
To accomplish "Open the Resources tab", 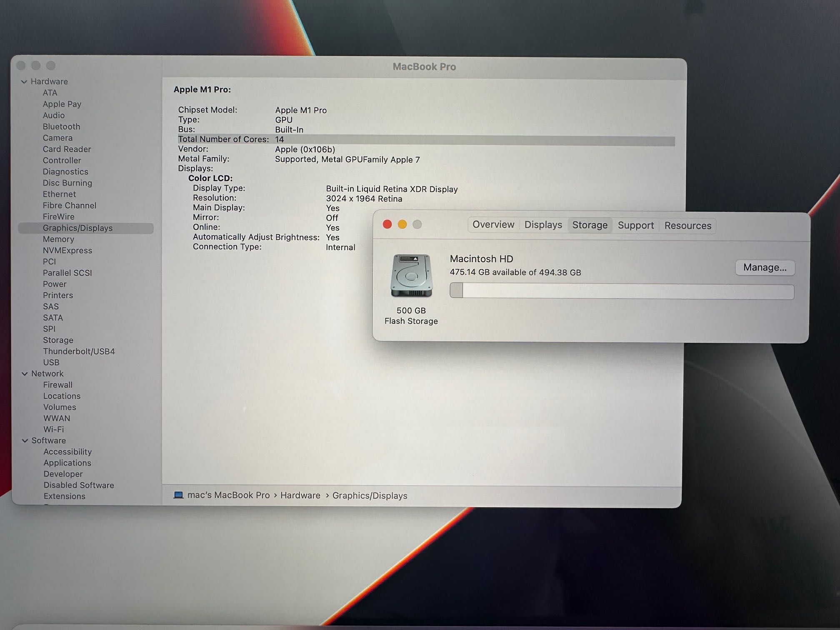I will [687, 226].
